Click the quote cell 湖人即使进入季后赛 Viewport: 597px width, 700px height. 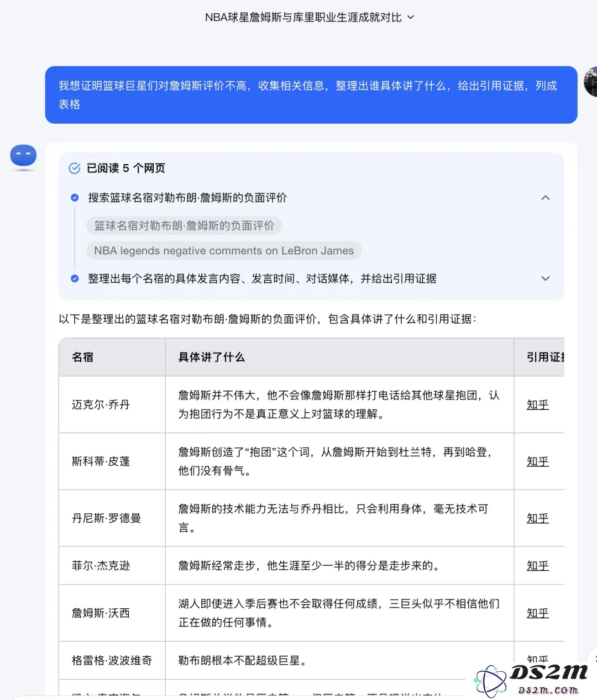(339, 613)
